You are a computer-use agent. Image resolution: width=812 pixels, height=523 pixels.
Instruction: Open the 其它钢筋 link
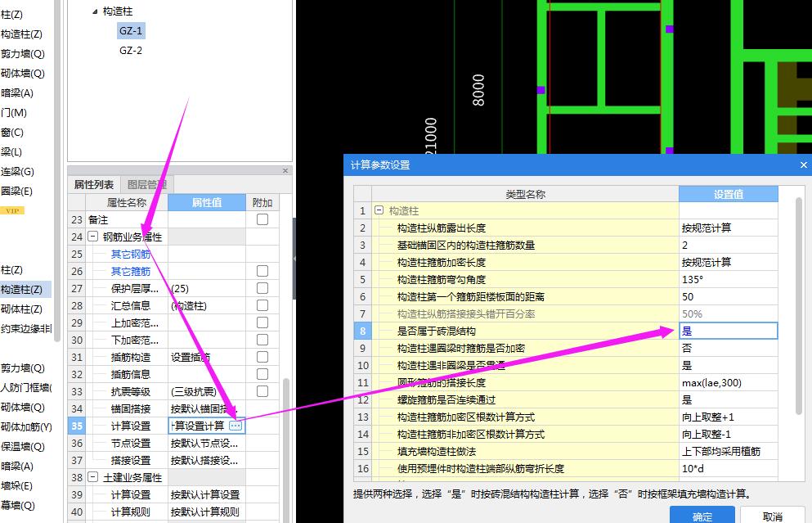click(x=131, y=254)
